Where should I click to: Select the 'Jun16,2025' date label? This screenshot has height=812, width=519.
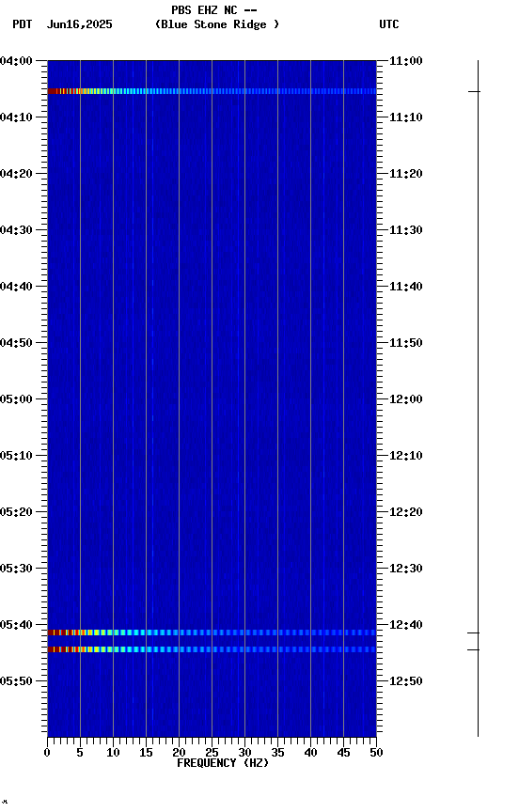tap(79, 24)
